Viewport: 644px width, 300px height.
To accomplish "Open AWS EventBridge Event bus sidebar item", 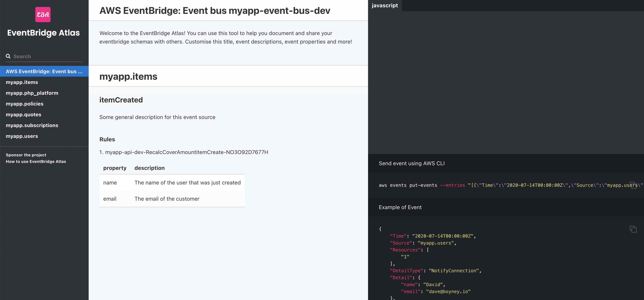I will click(44, 71).
